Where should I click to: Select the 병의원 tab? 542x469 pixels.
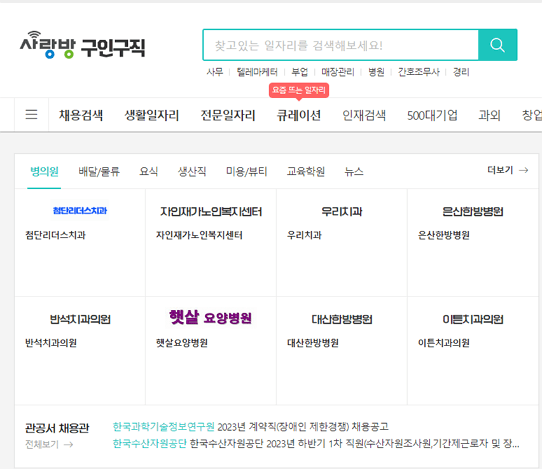(44, 171)
